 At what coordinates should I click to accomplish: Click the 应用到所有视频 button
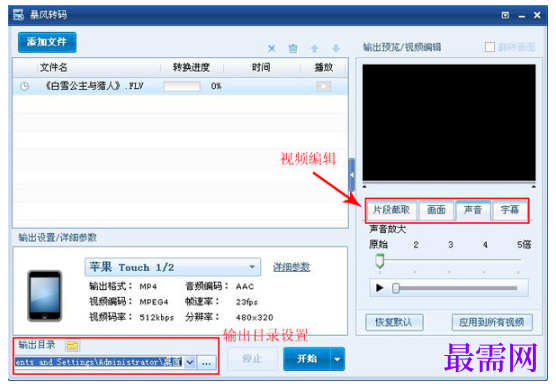coord(492,322)
